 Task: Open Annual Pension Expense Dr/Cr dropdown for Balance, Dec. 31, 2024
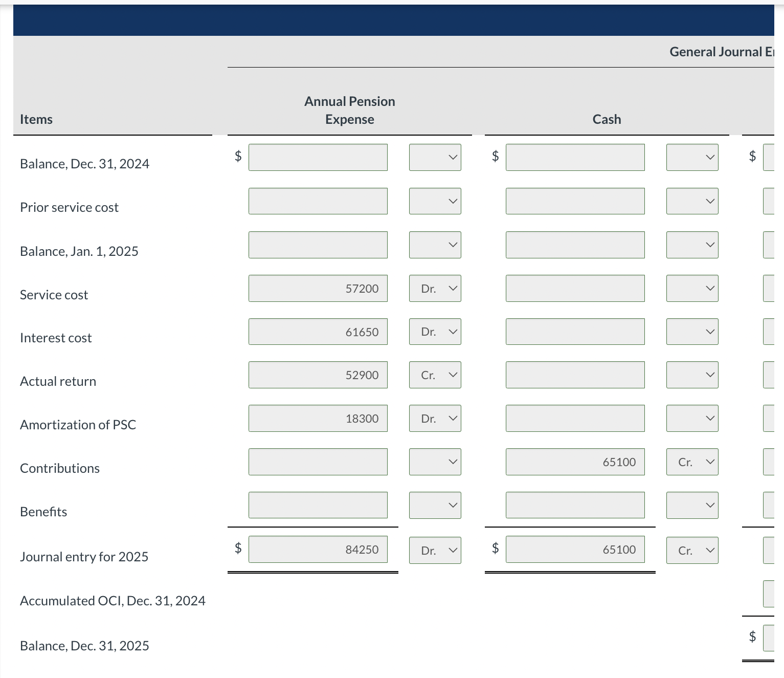(435, 157)
